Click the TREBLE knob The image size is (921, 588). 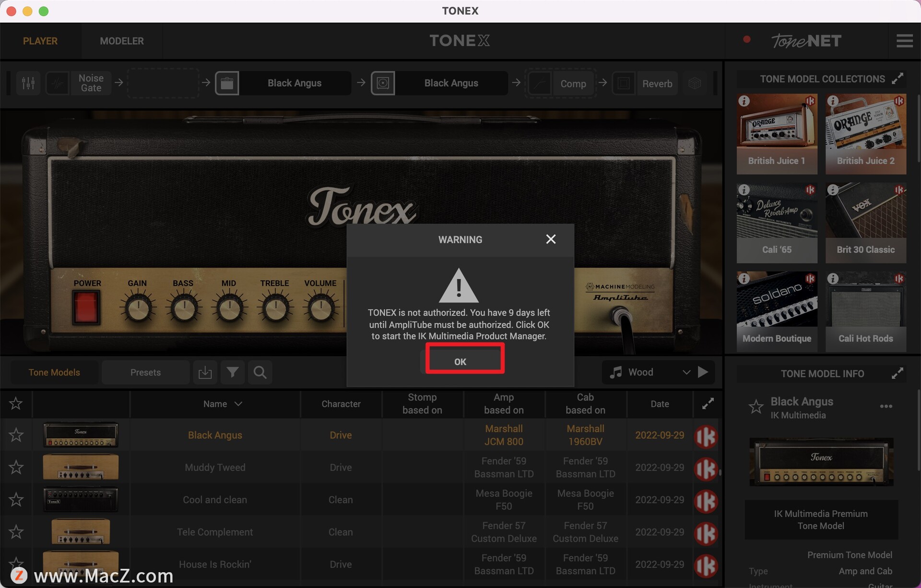(x=275, y=308)
